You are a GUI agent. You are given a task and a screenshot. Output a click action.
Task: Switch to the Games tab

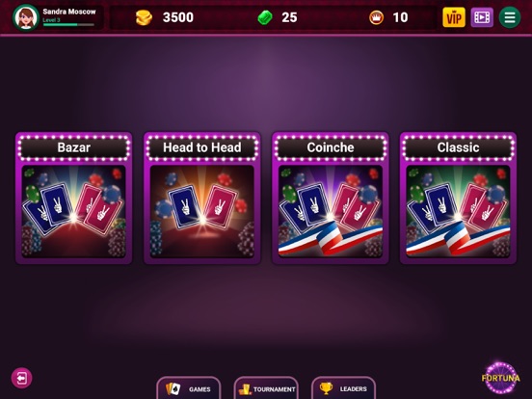[189, 388]
